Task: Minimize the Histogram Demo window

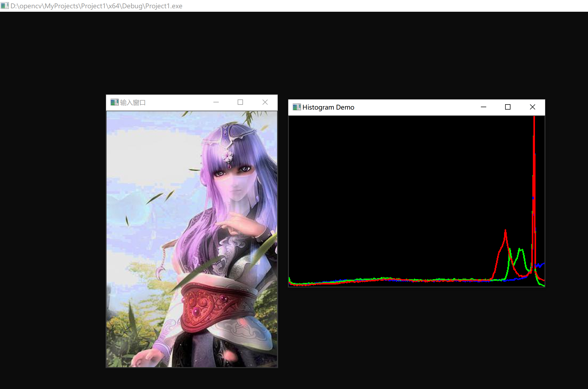Action: pyautogui.click(x=484, y=107)
